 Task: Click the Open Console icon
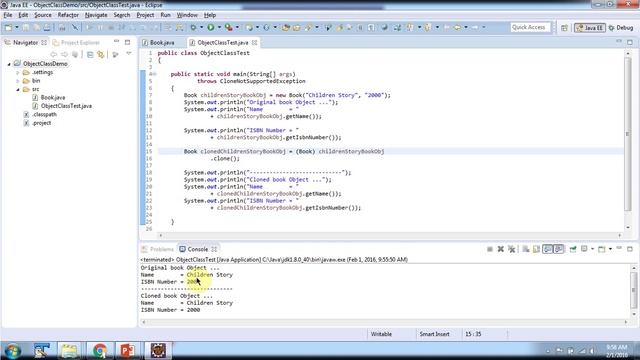tap(602, 249)
